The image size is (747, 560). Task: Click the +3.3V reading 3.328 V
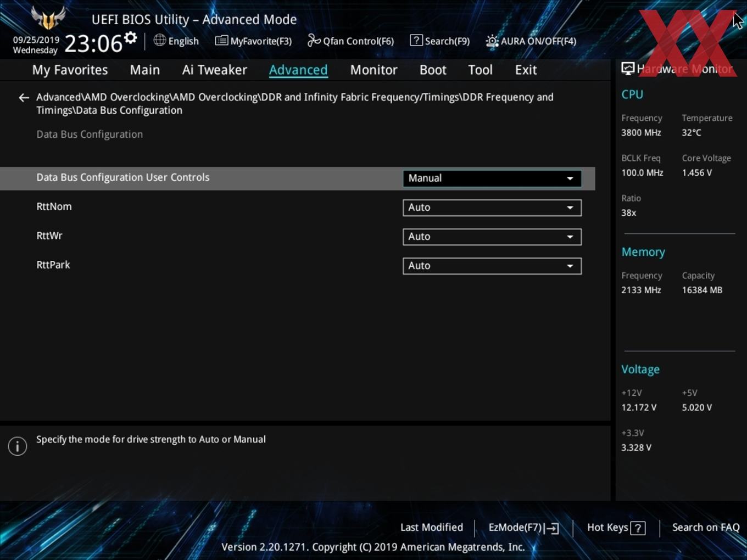[x=636, y=447]
